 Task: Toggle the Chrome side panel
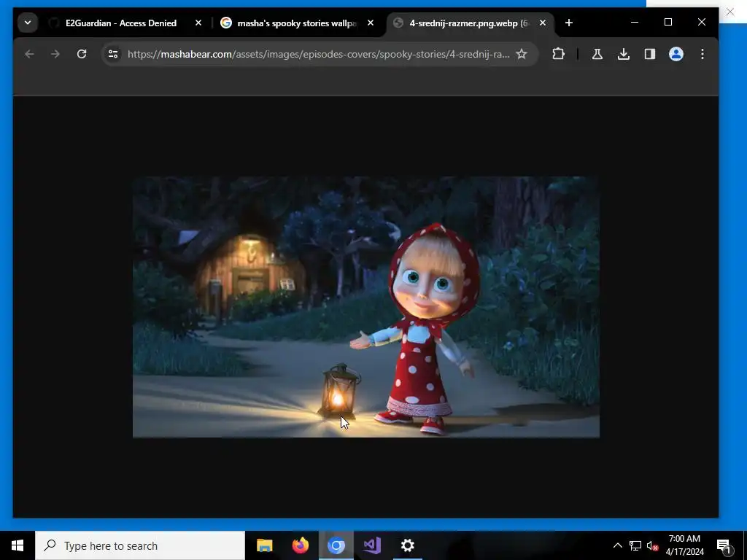coord(650,54)
